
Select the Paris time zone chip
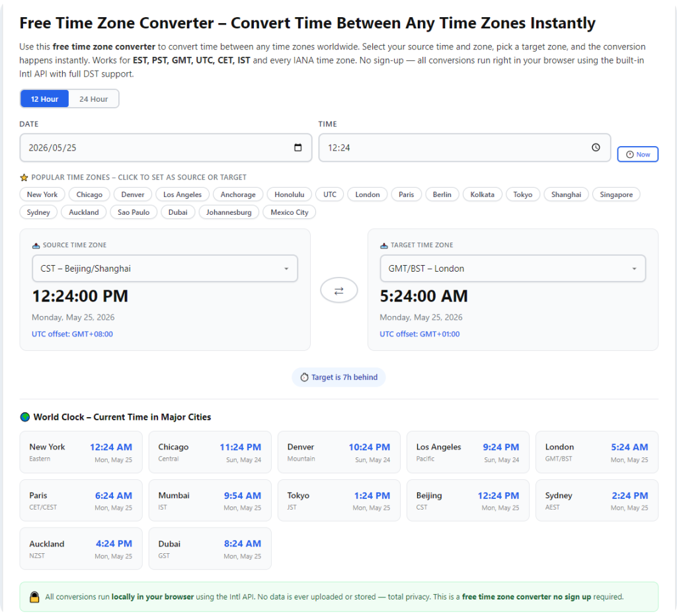[407, 195]
